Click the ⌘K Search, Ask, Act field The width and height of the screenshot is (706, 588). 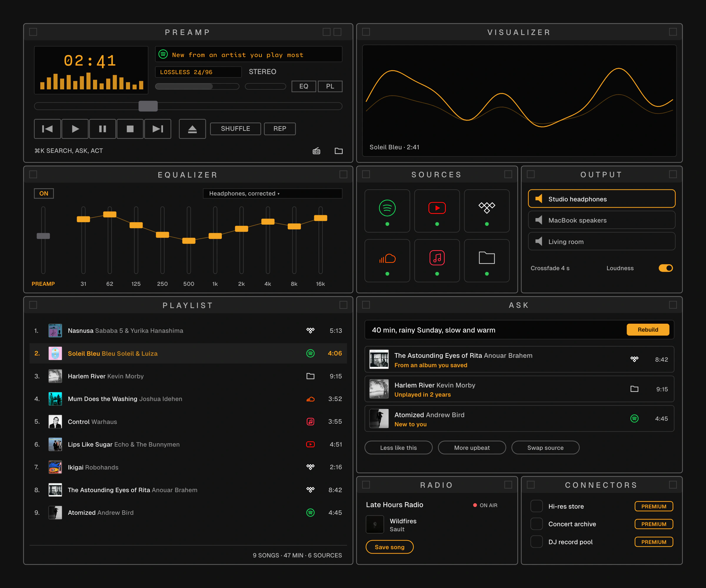tap(69, 151)
